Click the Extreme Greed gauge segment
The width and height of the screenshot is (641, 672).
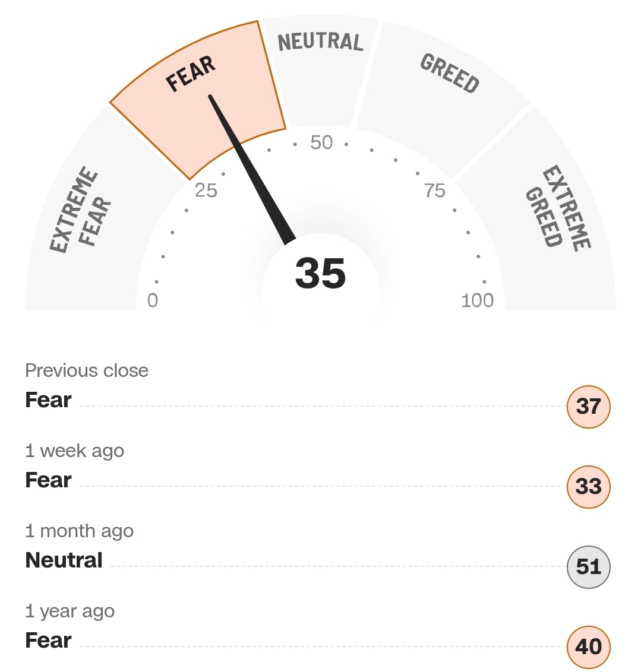coord(558,211)
